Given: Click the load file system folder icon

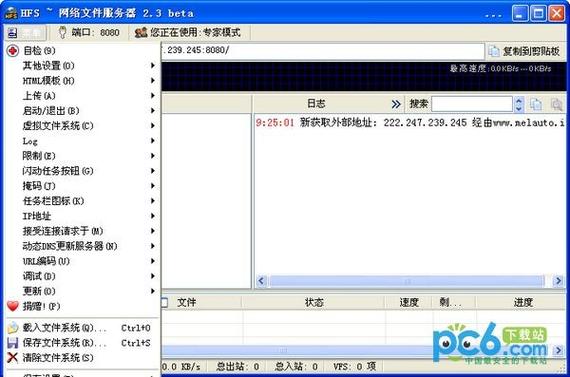Looking at the screenshot, I should pos(13,328).
